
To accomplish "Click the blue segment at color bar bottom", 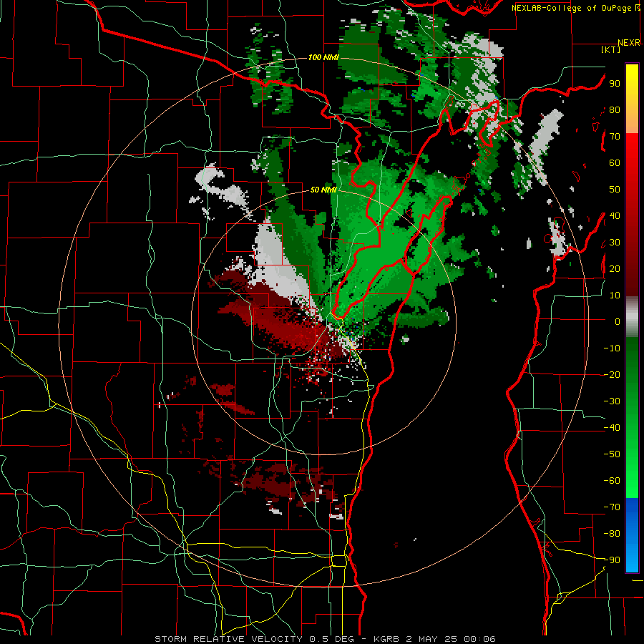I will tap(632, 535).
